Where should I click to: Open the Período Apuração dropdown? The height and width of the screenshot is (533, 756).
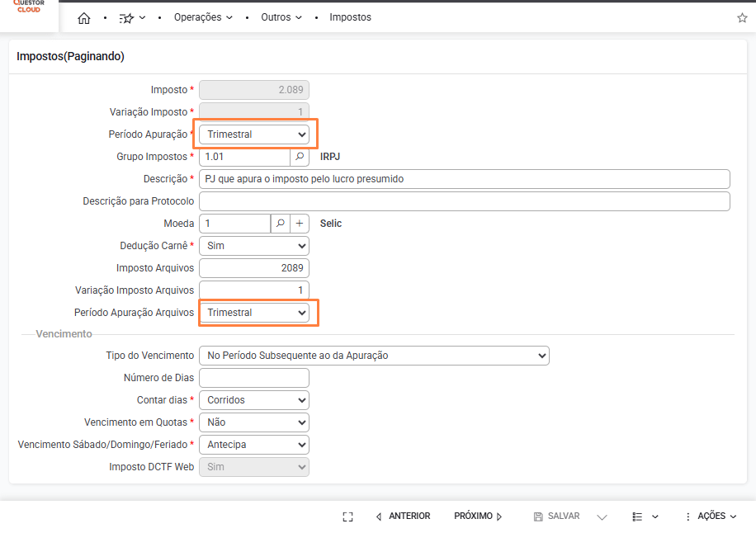pyautogui.click(x=254, y=134)
